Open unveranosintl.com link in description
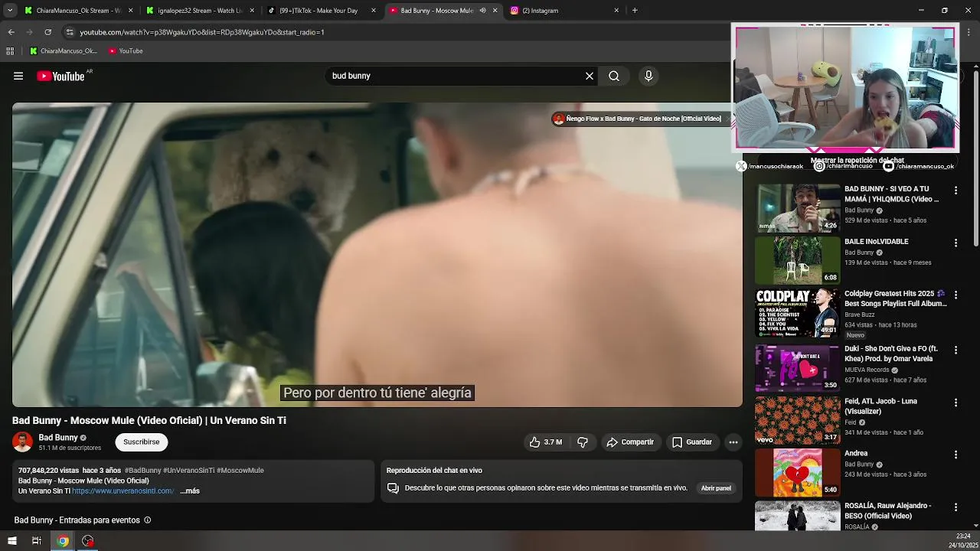The image size is (980, 551). point(123,491)
